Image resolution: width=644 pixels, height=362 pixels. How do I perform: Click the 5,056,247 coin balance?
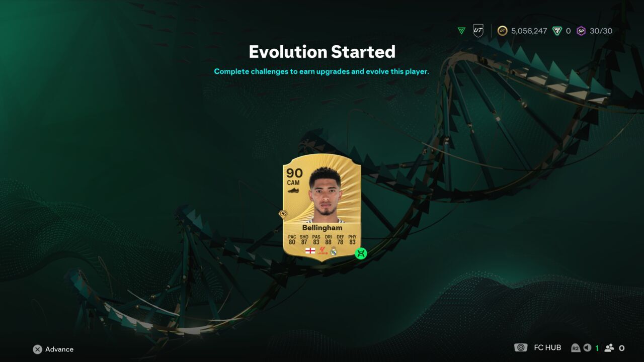tap(529, 31)
